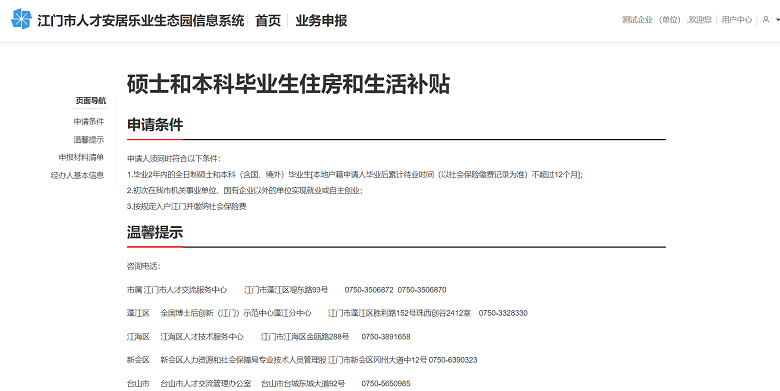Click the 咨询电话 label
The width and height of the screenshot is (780, 391).
click(144, 267)
